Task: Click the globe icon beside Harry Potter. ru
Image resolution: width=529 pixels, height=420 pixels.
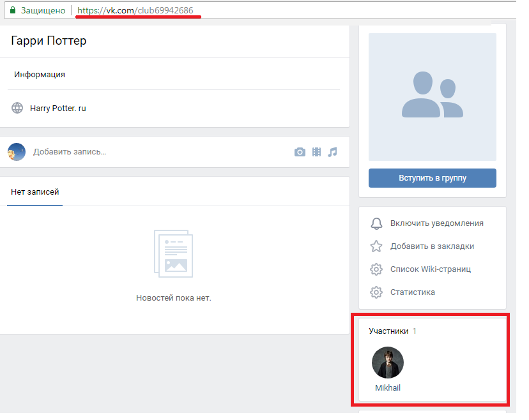Action: click(17, 108)
